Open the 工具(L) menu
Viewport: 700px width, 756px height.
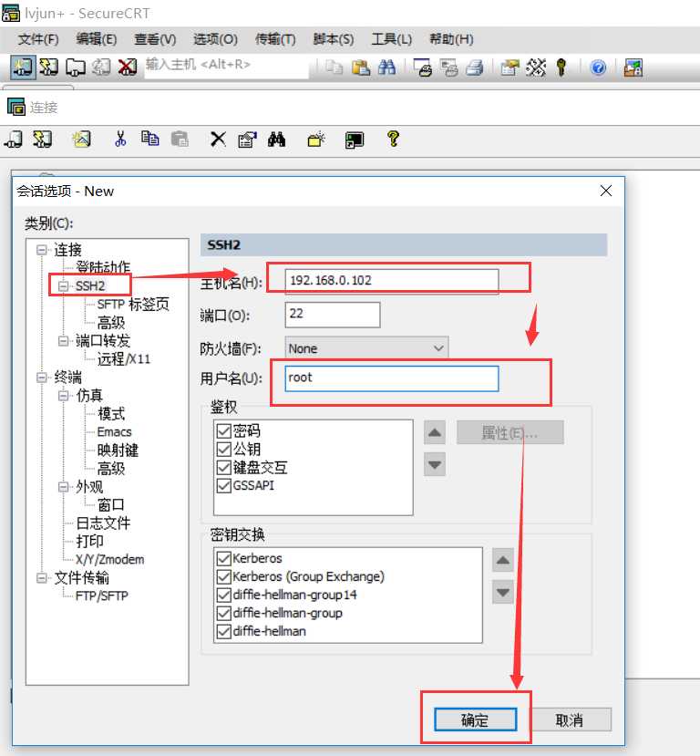coord(392,39)
